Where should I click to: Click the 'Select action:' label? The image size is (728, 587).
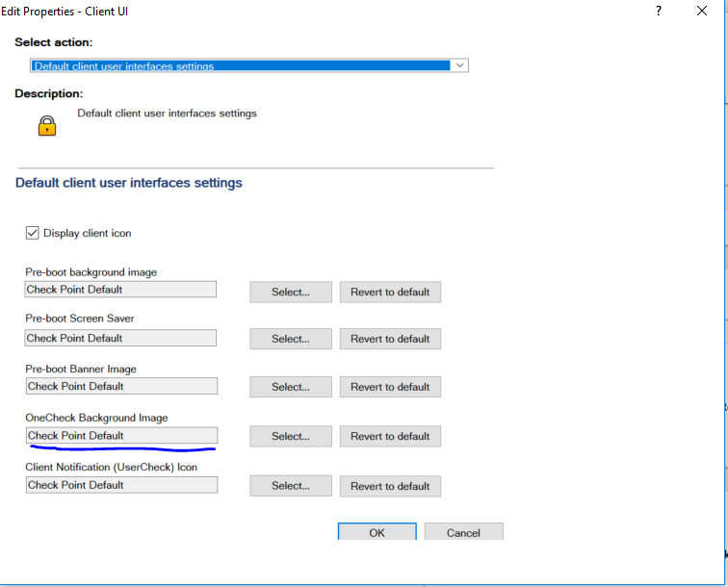53,42
